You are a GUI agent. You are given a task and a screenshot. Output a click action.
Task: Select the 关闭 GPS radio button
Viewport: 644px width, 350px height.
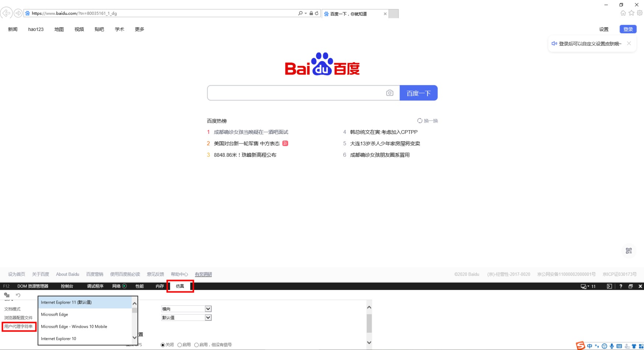163,345
